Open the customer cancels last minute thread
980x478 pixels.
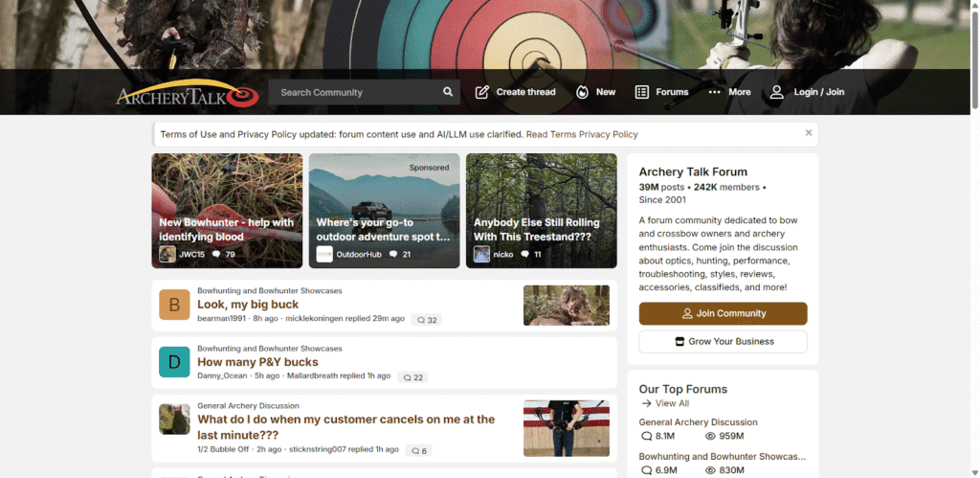tap(346, 427)
